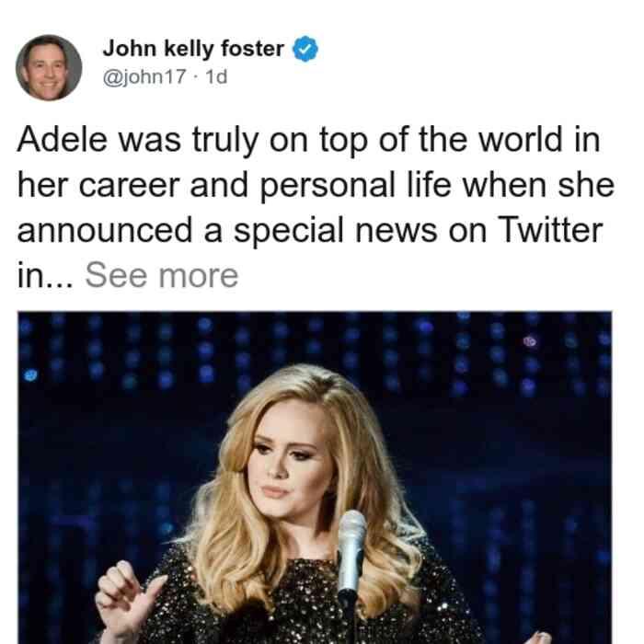Open John kelly foster's profile picture

pos(49,67)
